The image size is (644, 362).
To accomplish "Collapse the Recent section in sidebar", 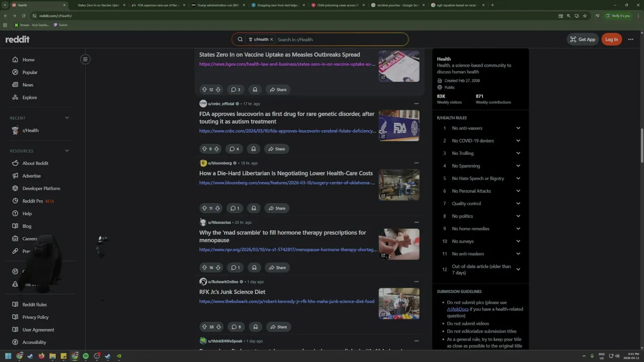I will tap(67, 118).
